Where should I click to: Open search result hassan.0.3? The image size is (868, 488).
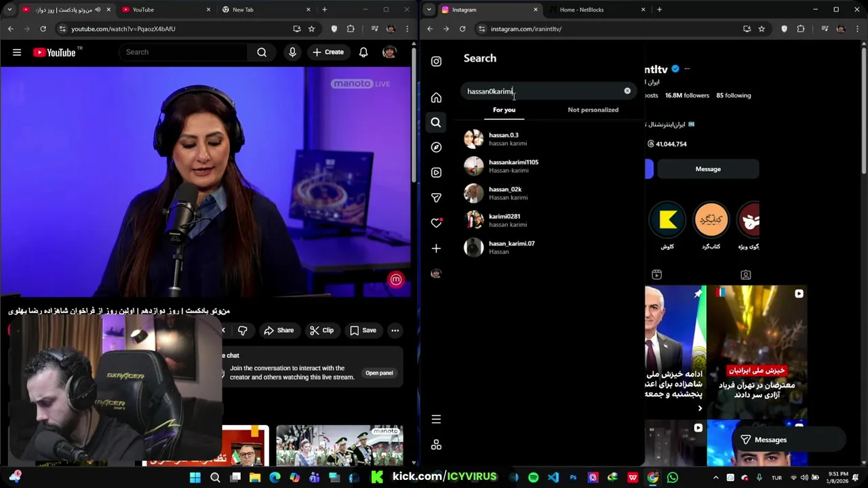[x=549, y=139]
